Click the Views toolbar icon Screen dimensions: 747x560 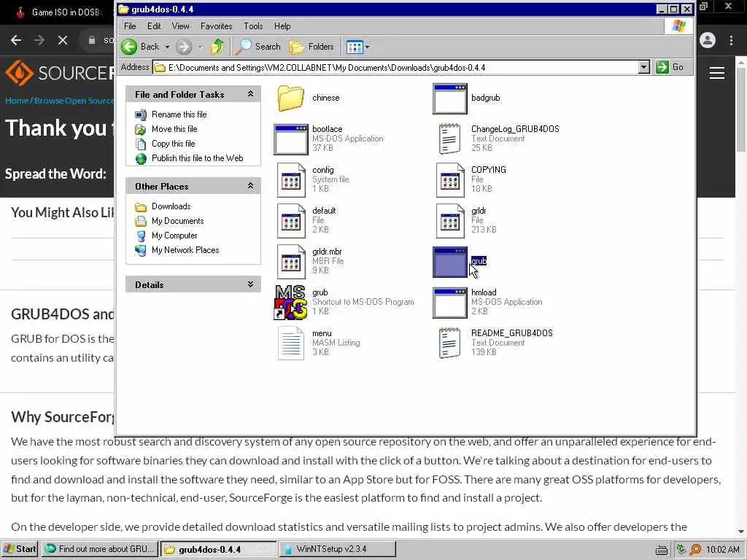pyautogui.click(x=355, y=47)
